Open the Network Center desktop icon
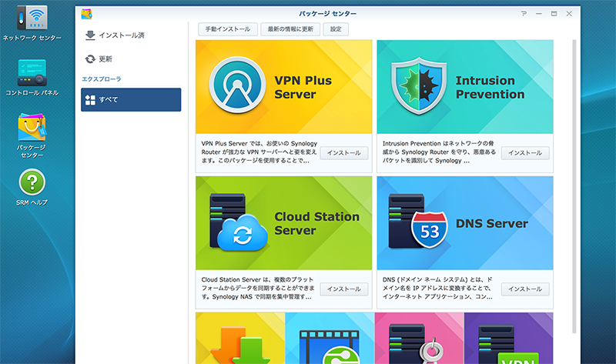 tap(32, 18)
